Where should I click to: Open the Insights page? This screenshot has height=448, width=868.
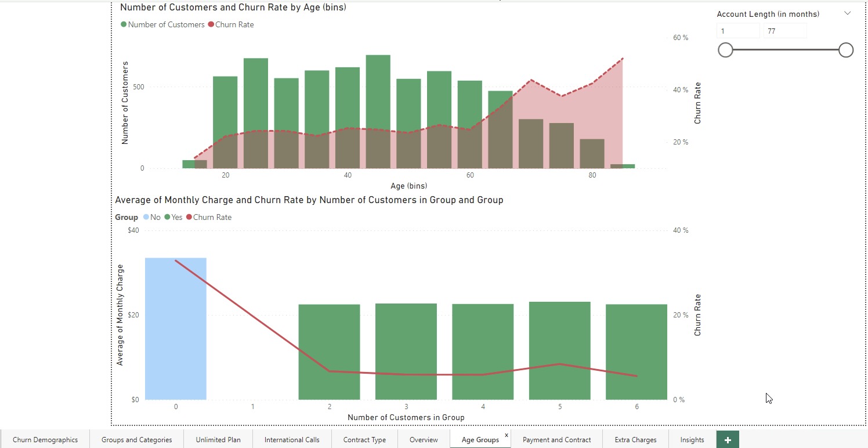click(x=692, y=440)
